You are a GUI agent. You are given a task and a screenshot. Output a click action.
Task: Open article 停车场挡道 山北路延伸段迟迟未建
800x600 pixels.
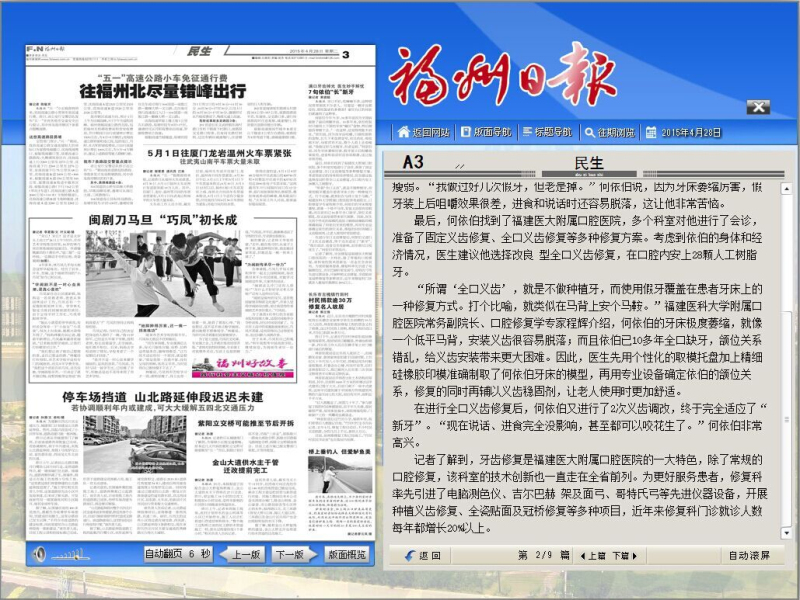pyautogui.click(x=163, y=397)
